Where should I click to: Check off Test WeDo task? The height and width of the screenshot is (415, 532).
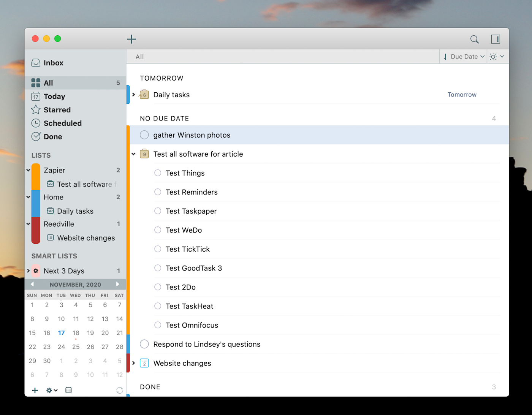tap(158, 230)
